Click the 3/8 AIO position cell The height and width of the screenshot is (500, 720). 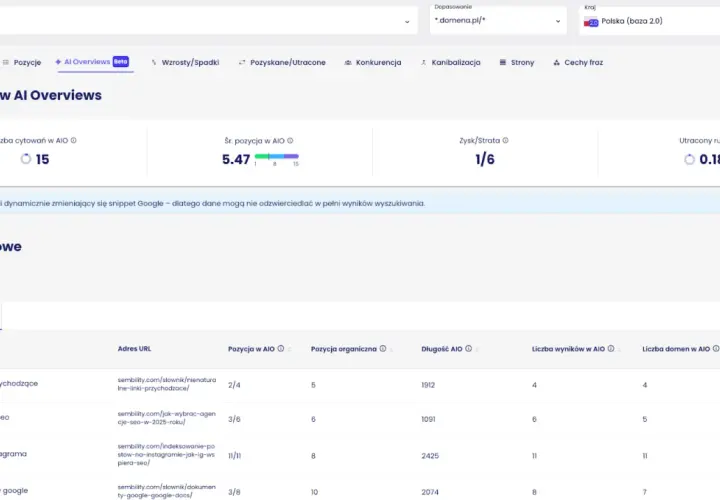pyautogui.click(x=234, y=492)
